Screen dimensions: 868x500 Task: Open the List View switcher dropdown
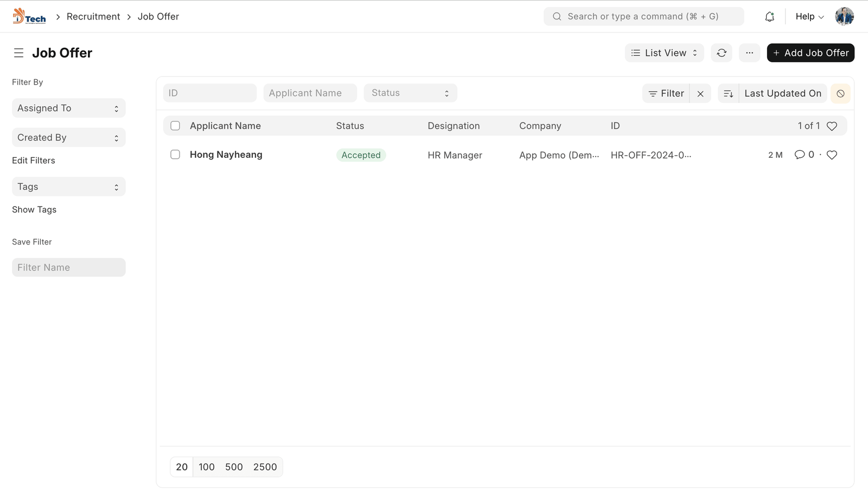coord(664,53)
